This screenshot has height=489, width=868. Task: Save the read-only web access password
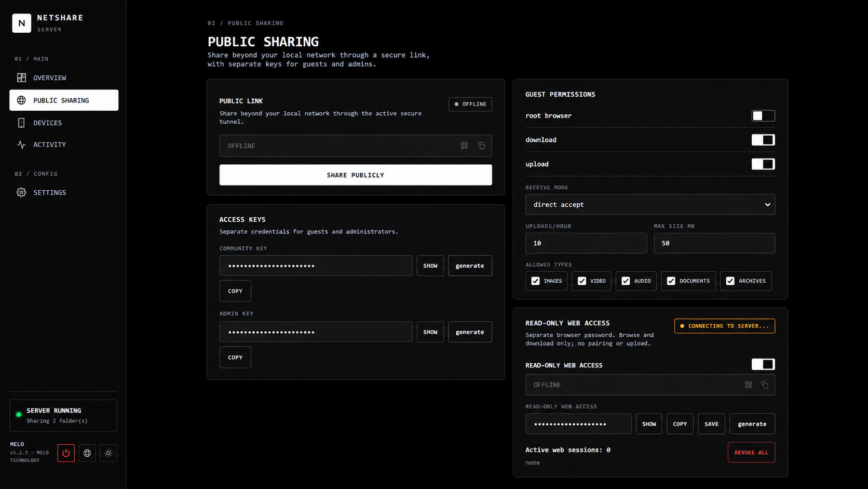coord(711,424)
